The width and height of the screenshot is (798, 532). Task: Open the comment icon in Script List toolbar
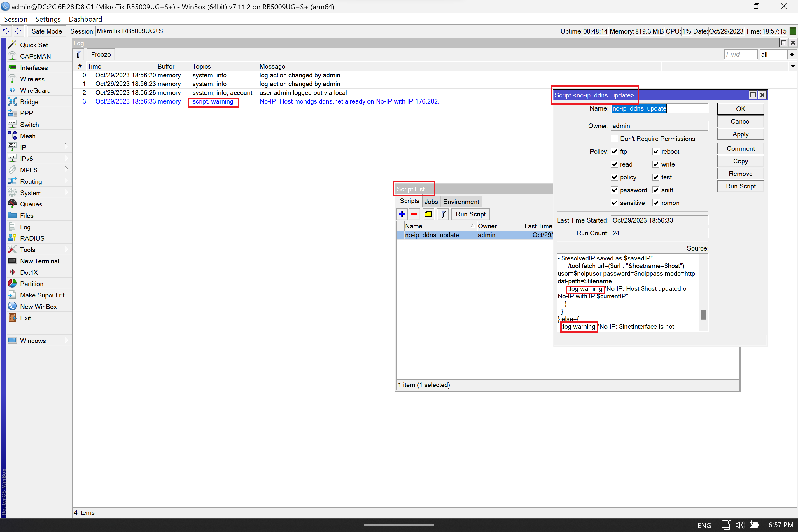[428, 214]
